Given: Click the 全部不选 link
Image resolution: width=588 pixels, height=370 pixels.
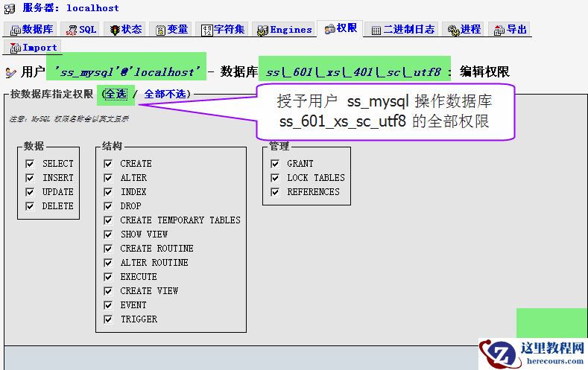Looking at the screenshot, I should click(x=165, y=94).
